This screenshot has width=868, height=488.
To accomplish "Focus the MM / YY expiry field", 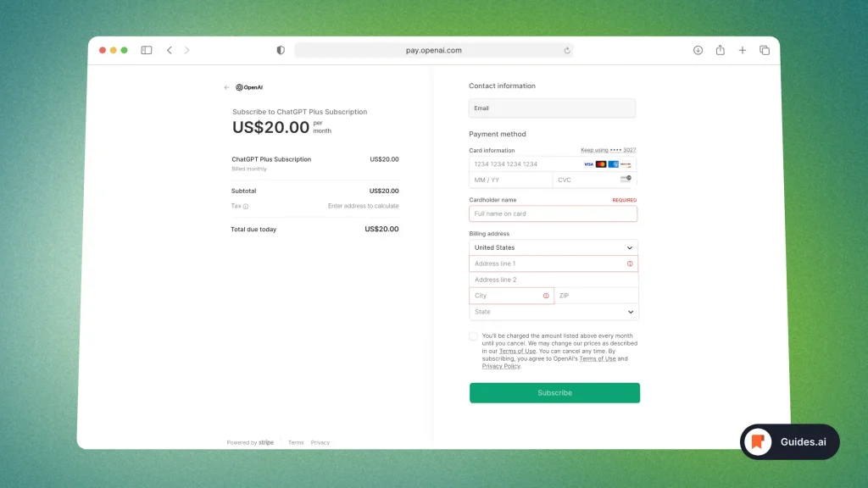I will 510,180.
